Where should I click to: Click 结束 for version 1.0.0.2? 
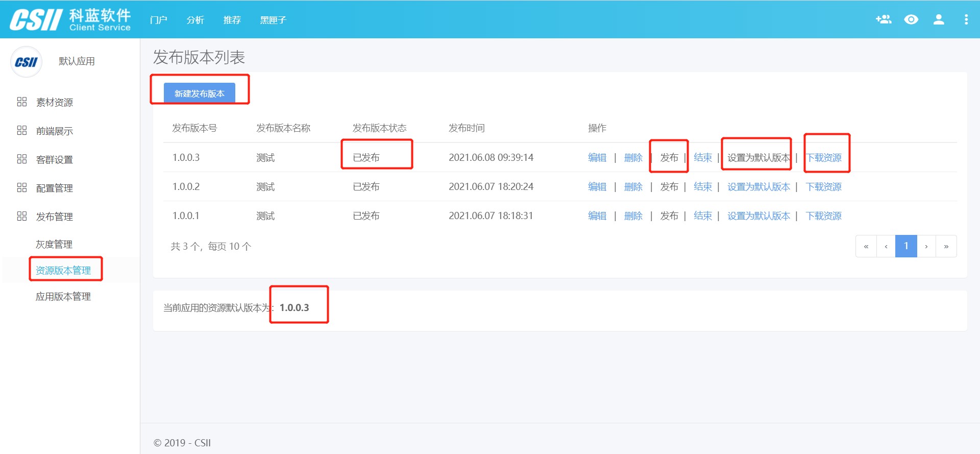click(703, 186)
